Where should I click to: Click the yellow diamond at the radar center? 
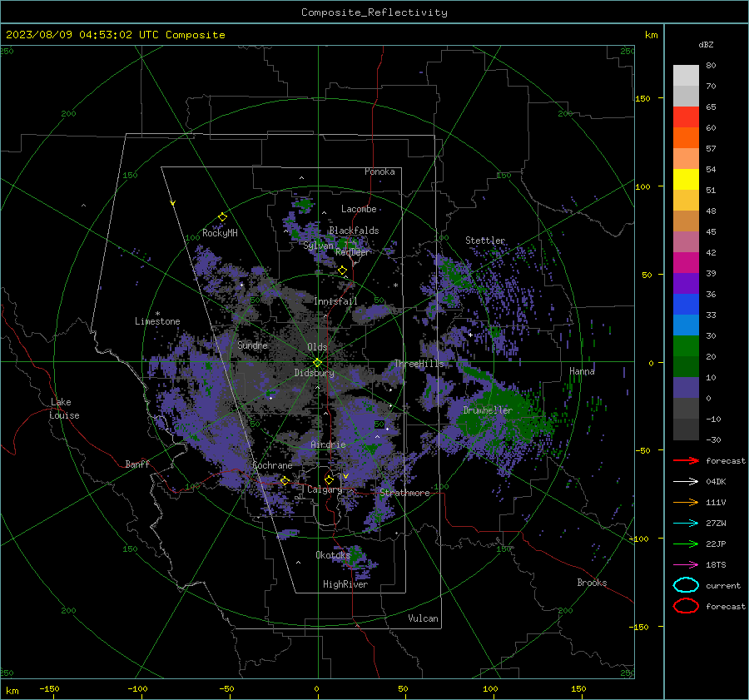317,362
